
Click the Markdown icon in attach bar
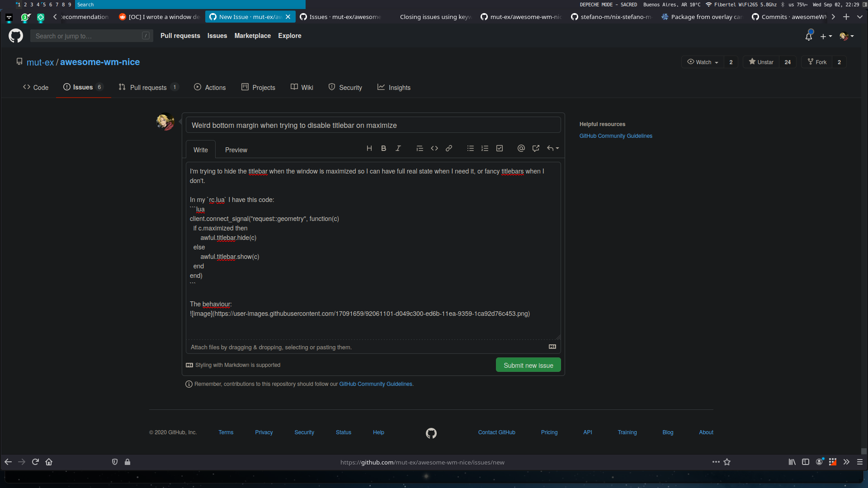552,347
